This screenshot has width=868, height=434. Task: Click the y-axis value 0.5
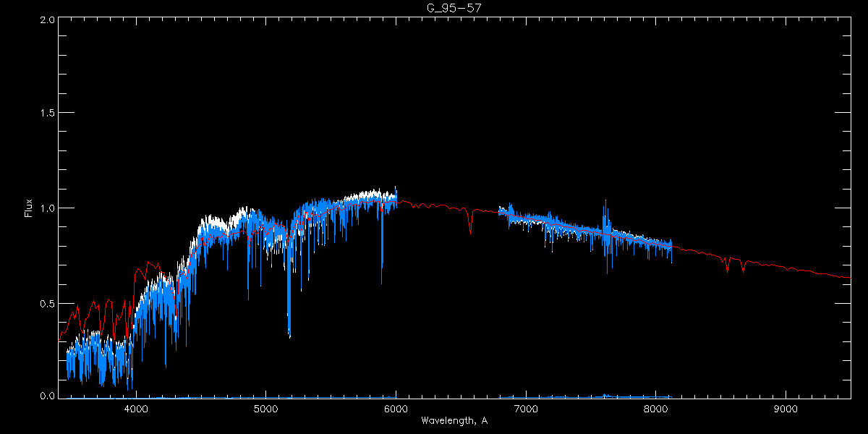pos(47,303)
